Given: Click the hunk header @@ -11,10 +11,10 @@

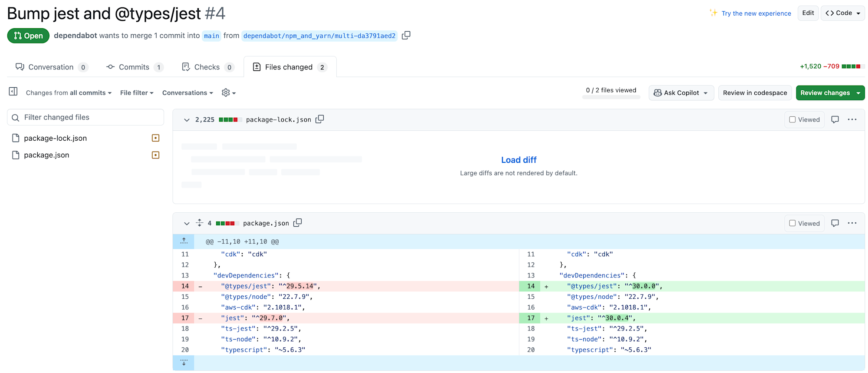Looking at the screenshot, I should [x=242, y=242].
